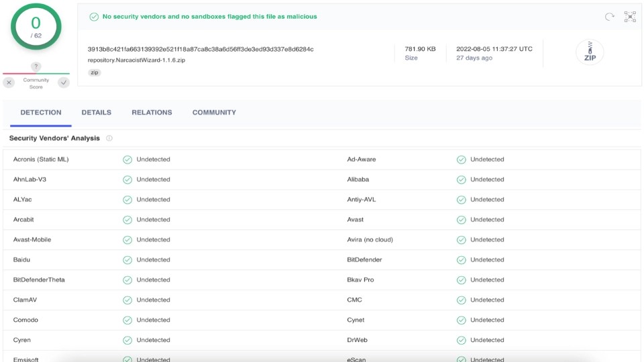Click the Cyren vendor name
The width and height of the screenshot is (644, 362).
coord(21,341)
